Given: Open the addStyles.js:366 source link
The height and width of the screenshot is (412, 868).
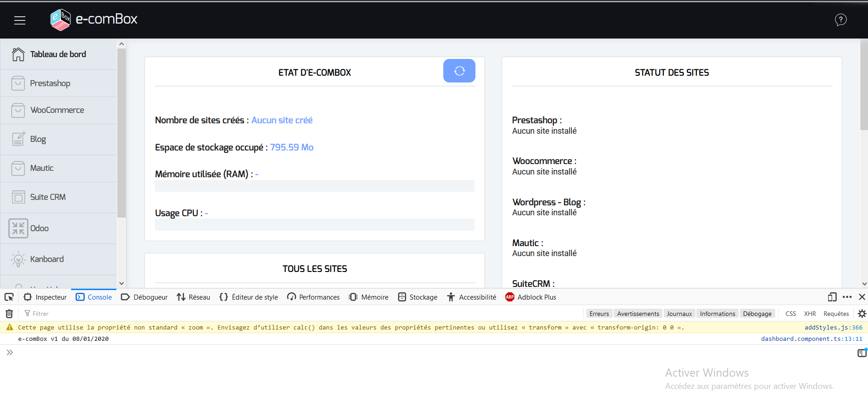Looking at the screenshot, I should coord(833,327).
